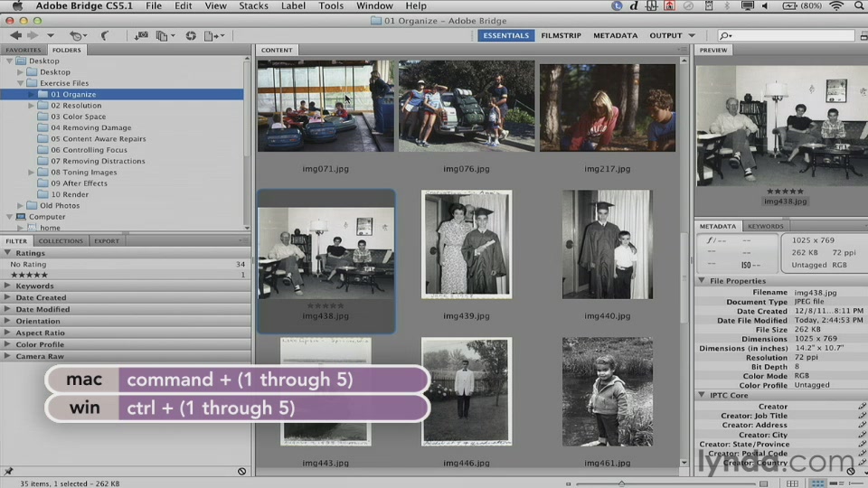The width and height of the screenshot is (868, 488).
Task: Open the Favorites tab
Action: (24, 50)
